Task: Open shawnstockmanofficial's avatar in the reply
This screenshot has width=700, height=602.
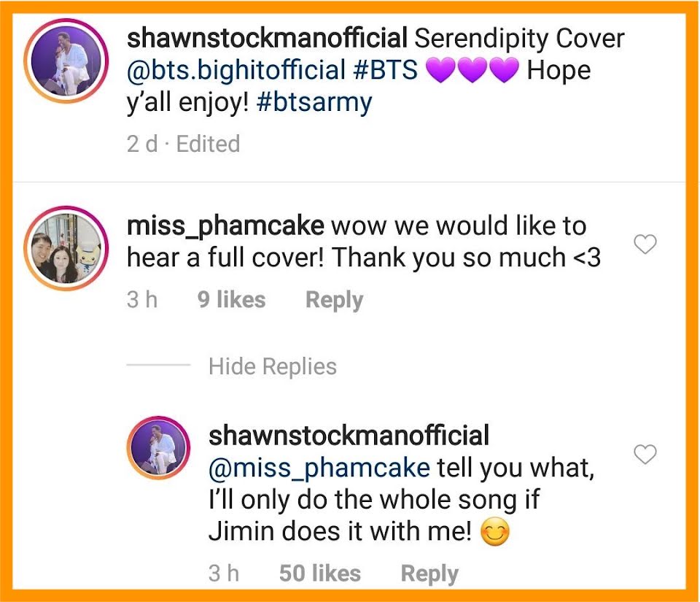Action: tap(158, 448)
